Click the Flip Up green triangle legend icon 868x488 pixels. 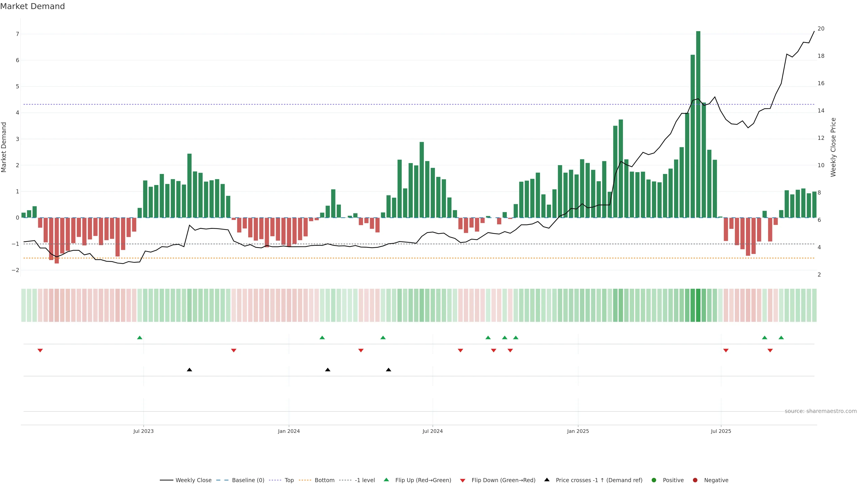pyautogui.click(x=386, y=480)
